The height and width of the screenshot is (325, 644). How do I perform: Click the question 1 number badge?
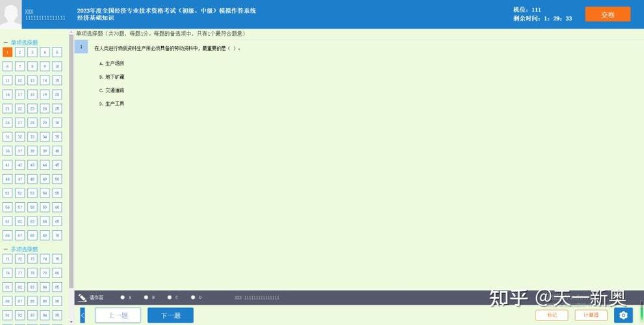[x=81, y=47]
